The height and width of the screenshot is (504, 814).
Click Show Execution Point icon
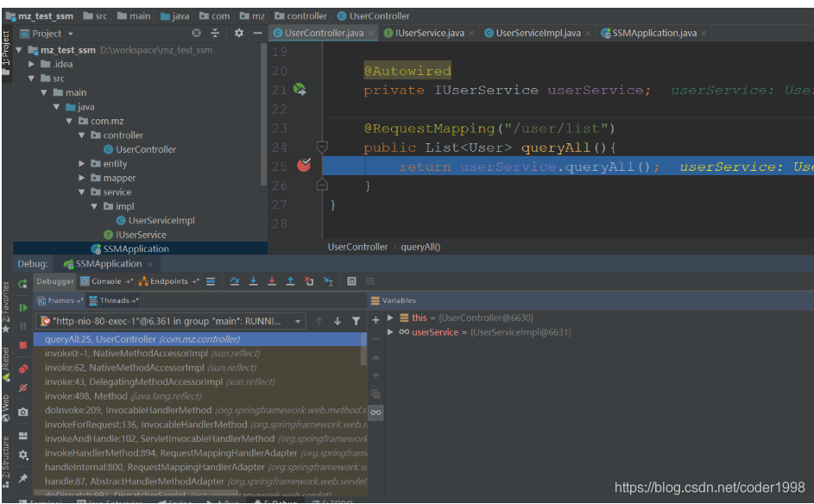pyautogui.click(x=211, y=281)
